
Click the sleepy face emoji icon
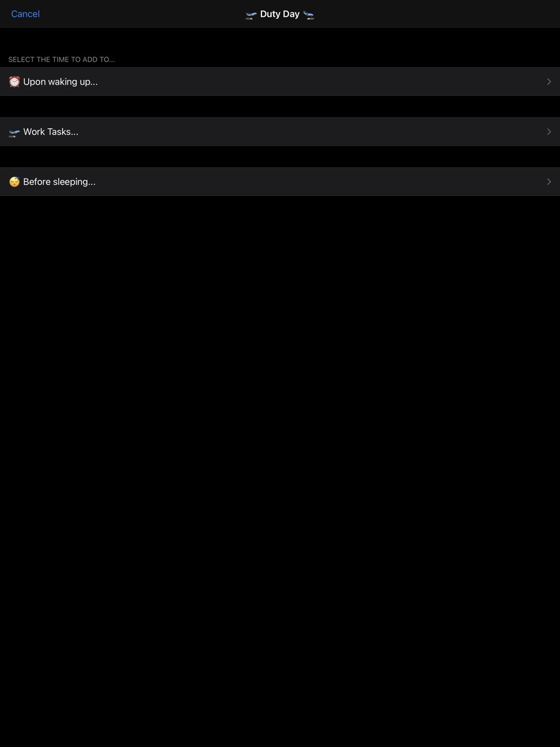click(15, 182)
